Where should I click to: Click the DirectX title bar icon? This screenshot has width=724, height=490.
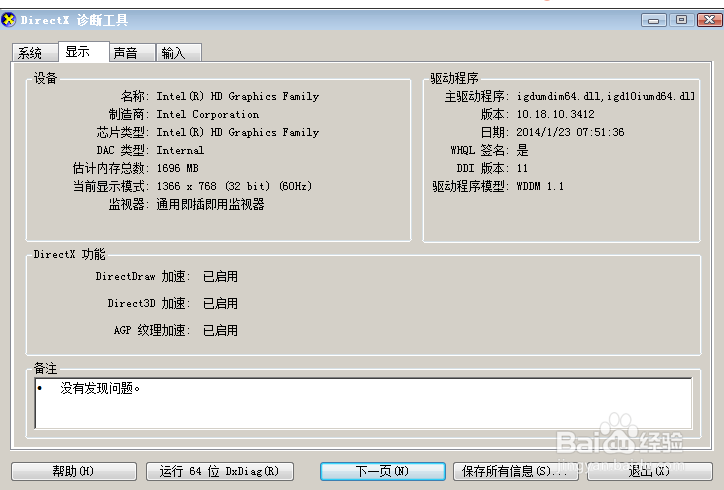click(8, 20)
